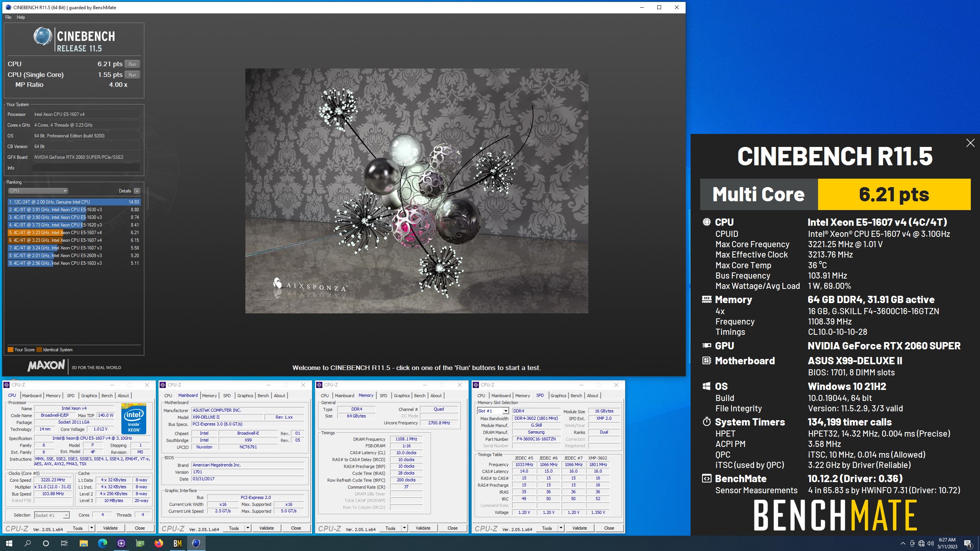Open Tools dropdown arrow in the CPU-Z window on the SPD tab
The width and height of the screenshot is (980, 551).
click(561, 528)
